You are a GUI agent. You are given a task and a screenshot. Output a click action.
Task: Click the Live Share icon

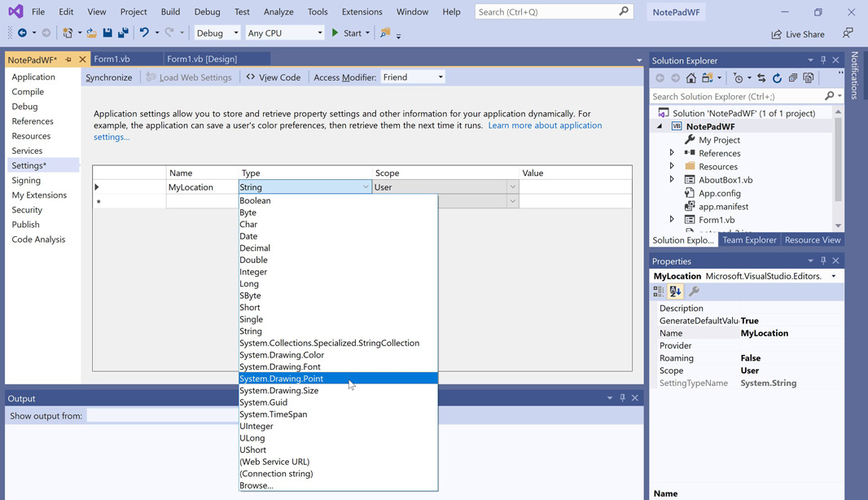point(777,34)
